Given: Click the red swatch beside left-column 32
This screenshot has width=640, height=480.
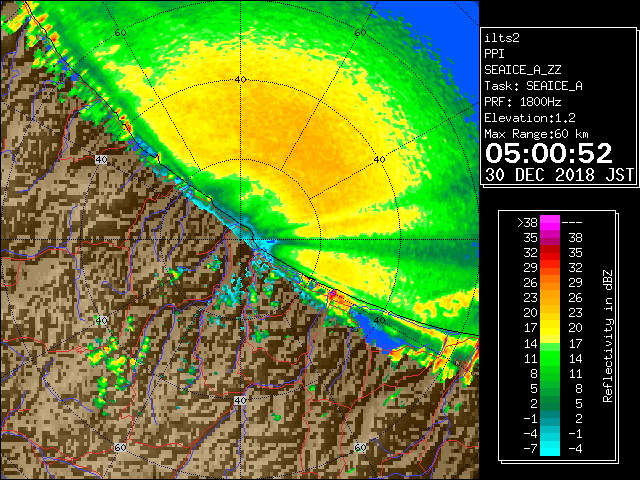Looking at the screenshot, I should point(550,253).
